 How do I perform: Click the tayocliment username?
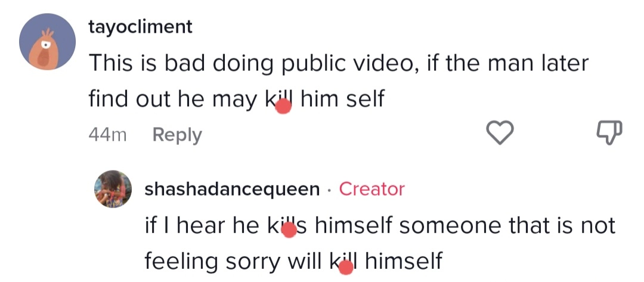pyautogui.click(x=141, y=27)
